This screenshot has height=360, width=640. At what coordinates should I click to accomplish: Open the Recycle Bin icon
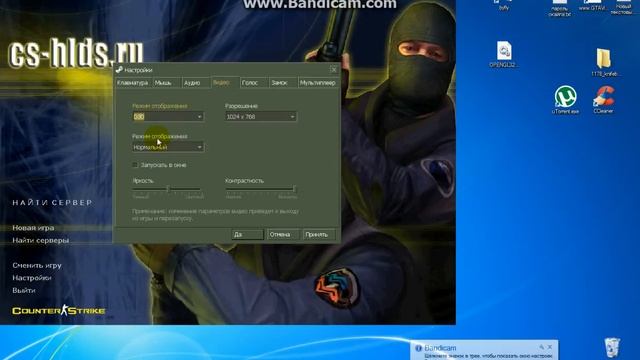pos(611,347)
